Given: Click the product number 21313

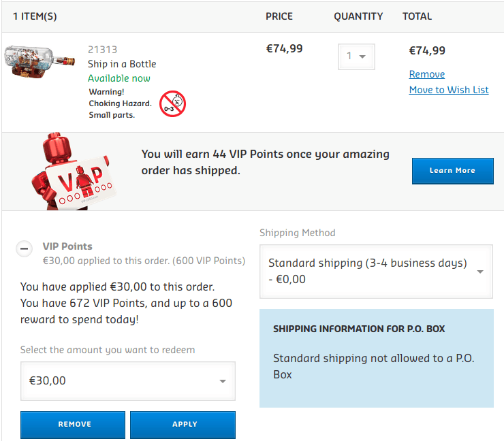Looking at the screenshot, I should (x=102, y=50).
